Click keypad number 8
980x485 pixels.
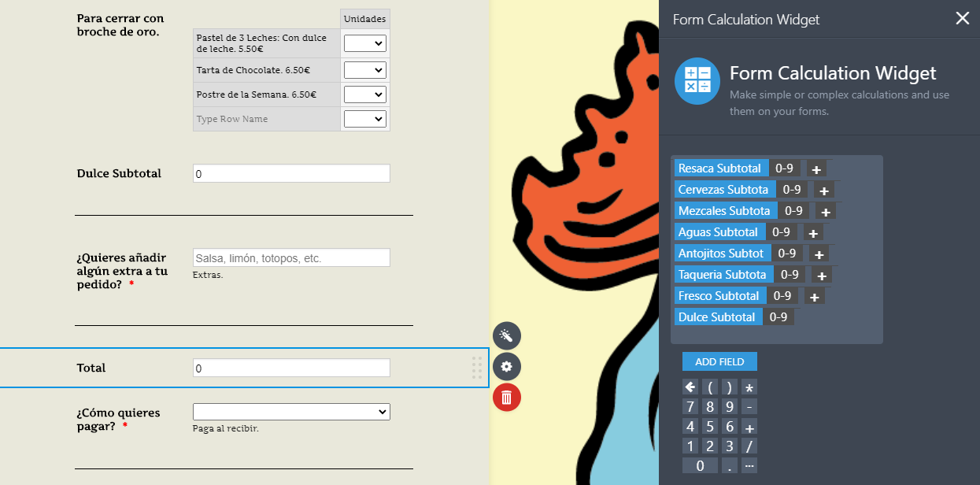tap(710, 406)
